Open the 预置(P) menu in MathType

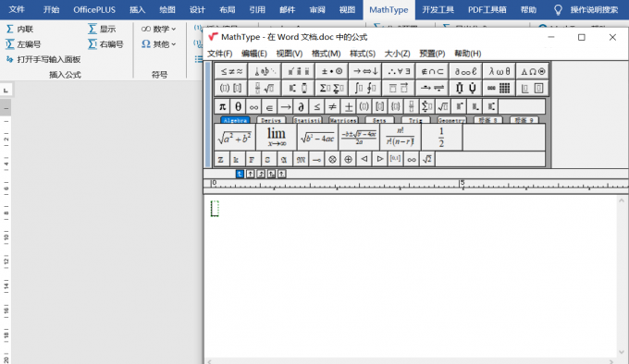coord(433,54)
